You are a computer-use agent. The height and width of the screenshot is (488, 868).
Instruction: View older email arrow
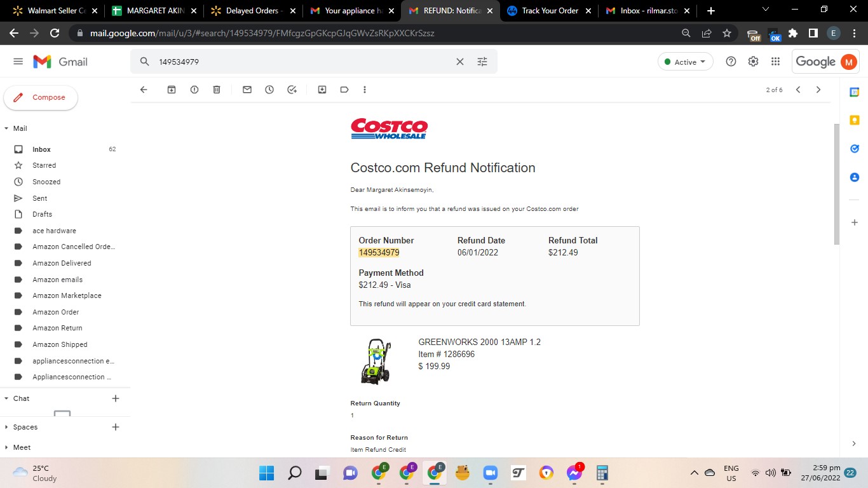(818, 90)
